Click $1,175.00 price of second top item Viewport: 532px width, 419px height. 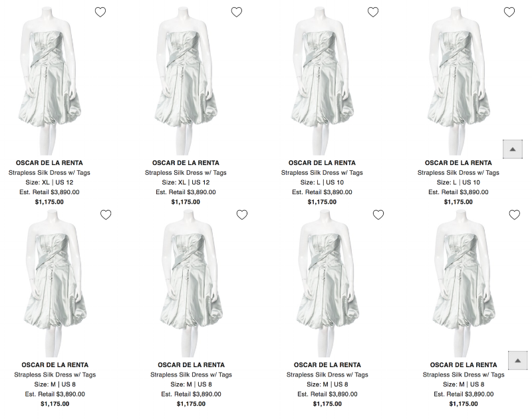[186, 202]
